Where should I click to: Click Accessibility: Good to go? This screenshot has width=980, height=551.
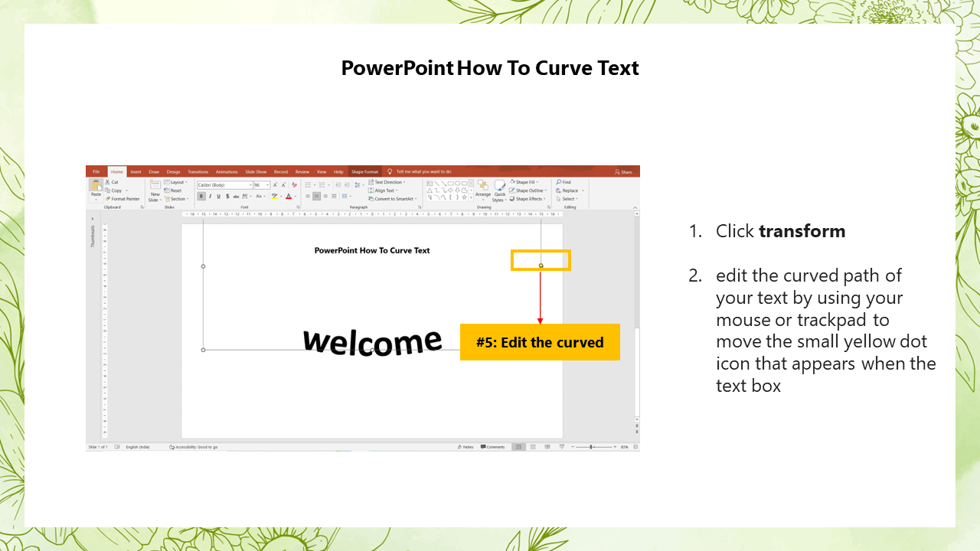[x=194, y=447]
